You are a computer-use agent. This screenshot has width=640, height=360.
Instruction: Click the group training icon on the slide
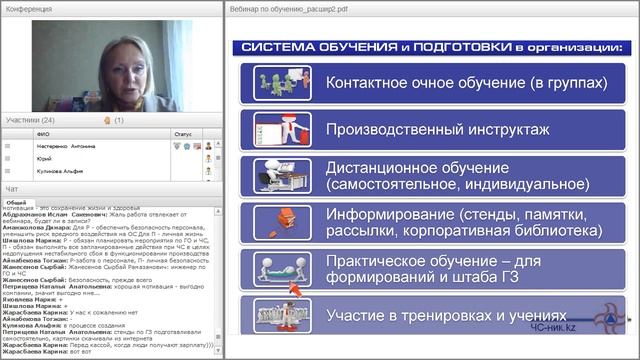282,83
